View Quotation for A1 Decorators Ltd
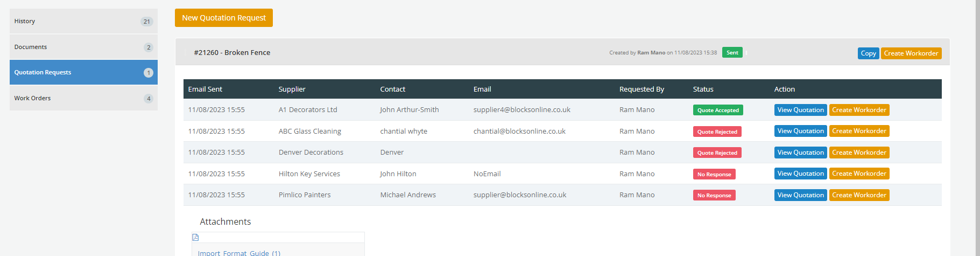Screen dimensions: 980x256 [800, 110]
